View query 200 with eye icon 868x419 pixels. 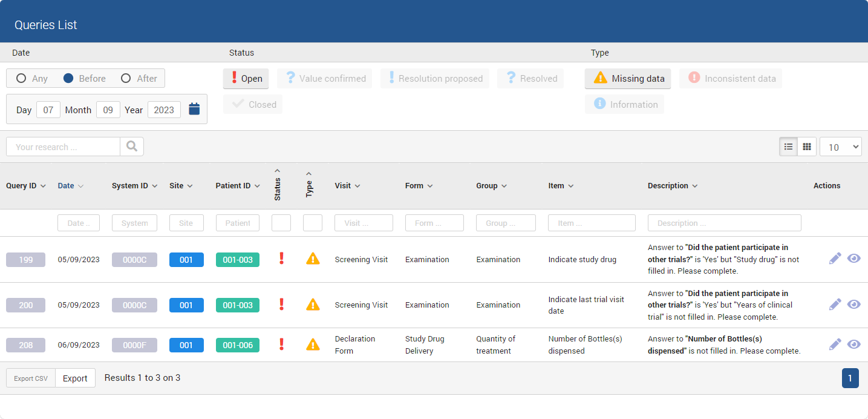tap(853, 304)
